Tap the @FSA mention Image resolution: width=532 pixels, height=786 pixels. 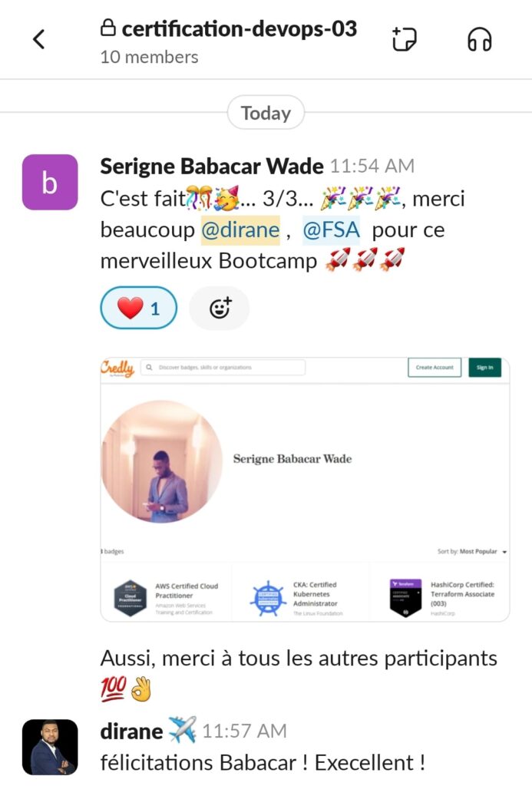(x=331, y=230)
